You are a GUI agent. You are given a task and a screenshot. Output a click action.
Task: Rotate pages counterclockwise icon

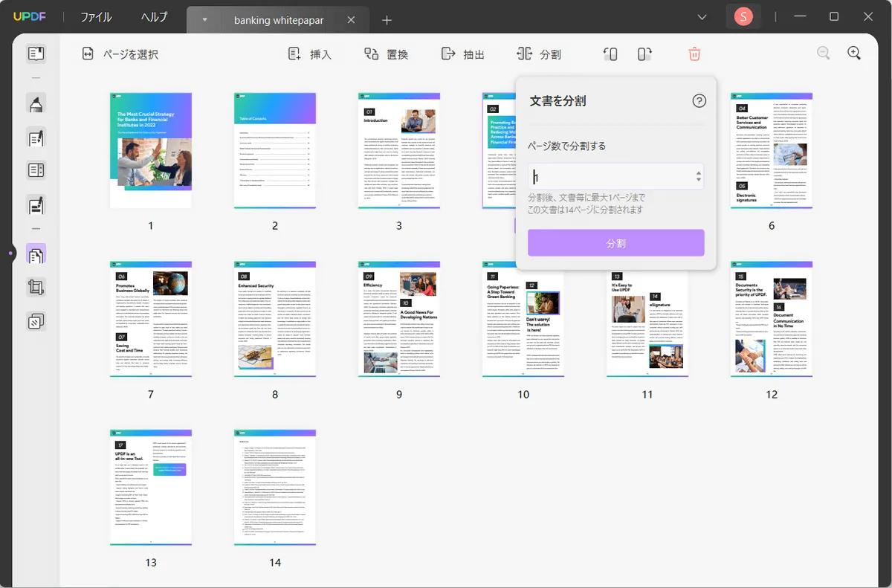(x=610, y=54)
